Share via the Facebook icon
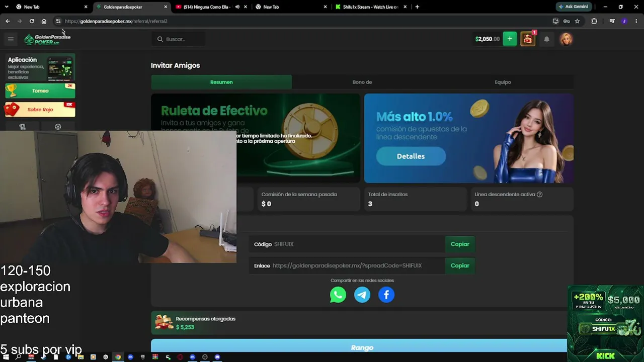Viewport: 644px width, 362px height. click(386, 295)
